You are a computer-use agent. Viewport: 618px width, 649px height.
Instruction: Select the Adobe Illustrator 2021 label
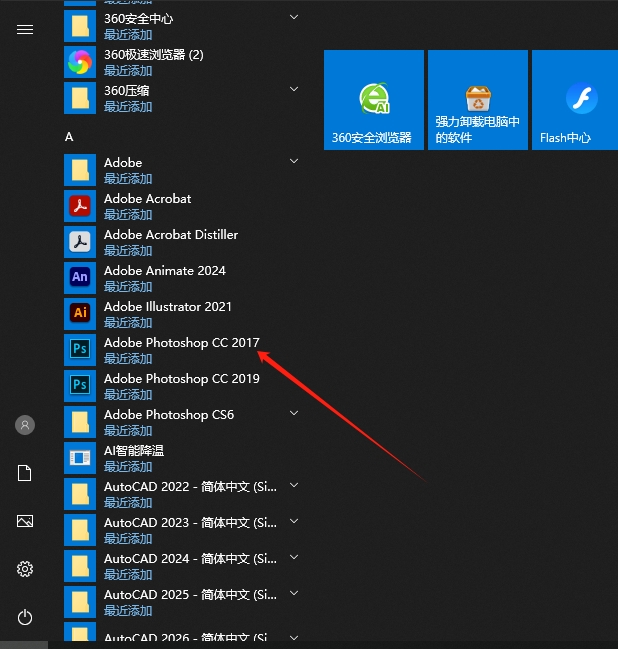pyautogui.click(x=168, y=307)
